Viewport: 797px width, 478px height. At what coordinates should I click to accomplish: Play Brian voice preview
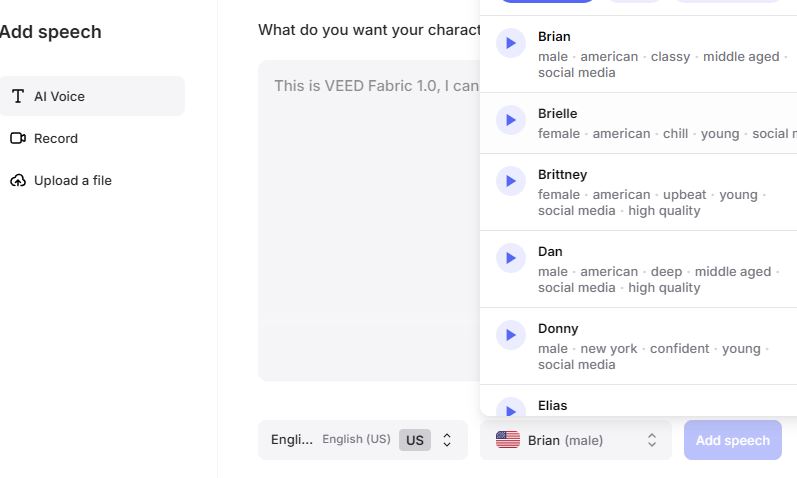coord(511,43)
